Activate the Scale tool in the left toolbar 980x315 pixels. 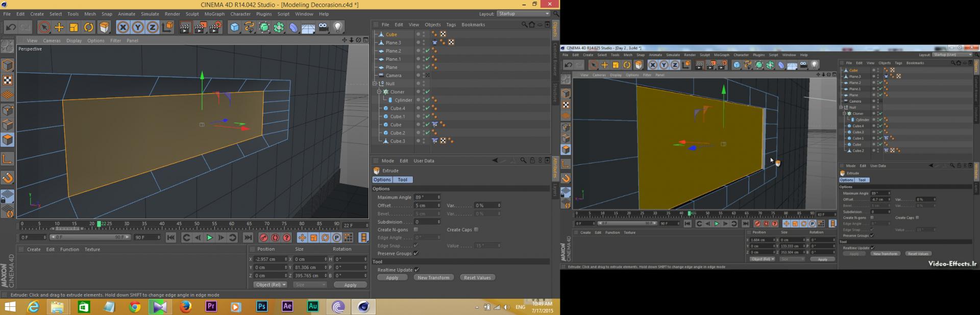tap(74, 27)
